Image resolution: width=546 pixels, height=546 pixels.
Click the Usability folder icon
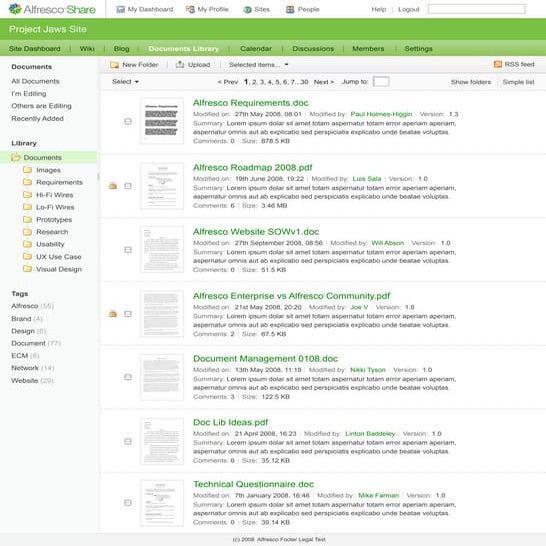pos(27,244)
